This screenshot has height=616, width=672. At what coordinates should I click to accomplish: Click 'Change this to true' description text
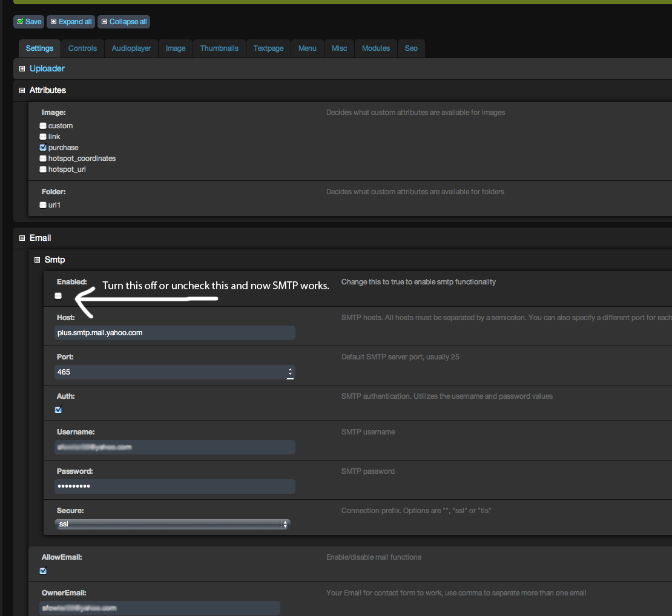click(418, 282)
